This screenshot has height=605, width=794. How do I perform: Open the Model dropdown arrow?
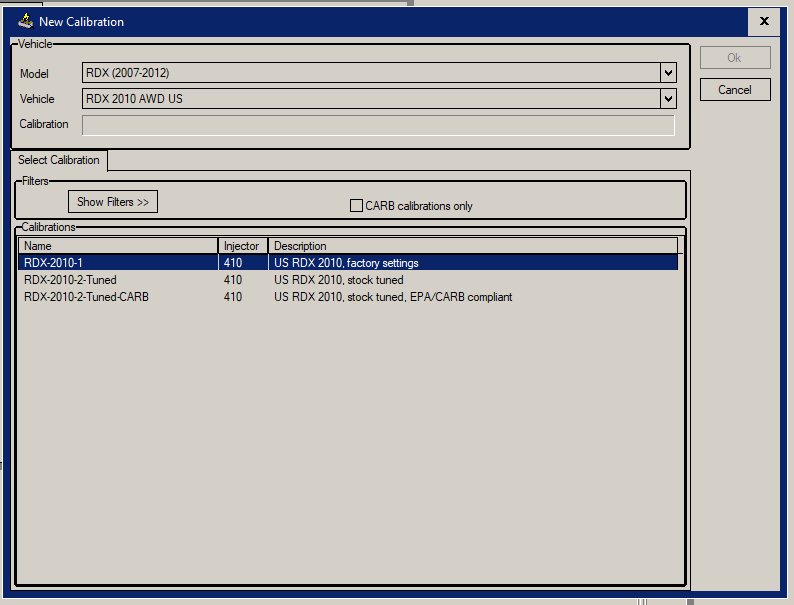(668, 73)
